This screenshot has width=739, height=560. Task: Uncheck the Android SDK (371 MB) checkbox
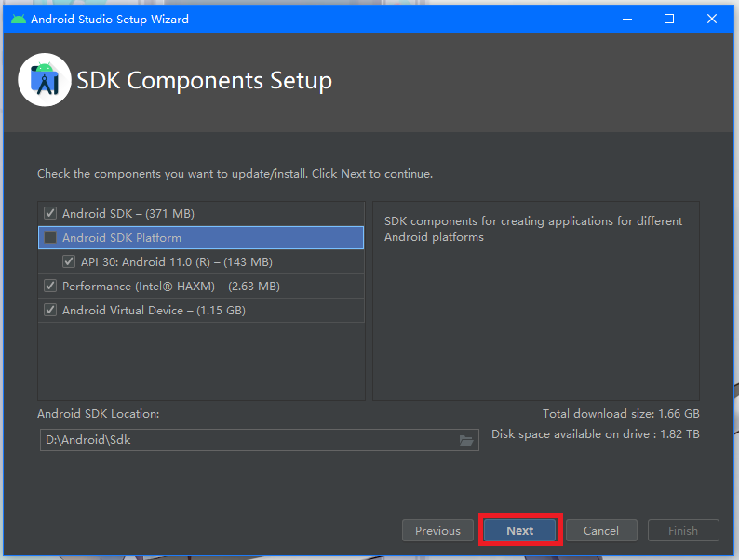click(50, 213)
